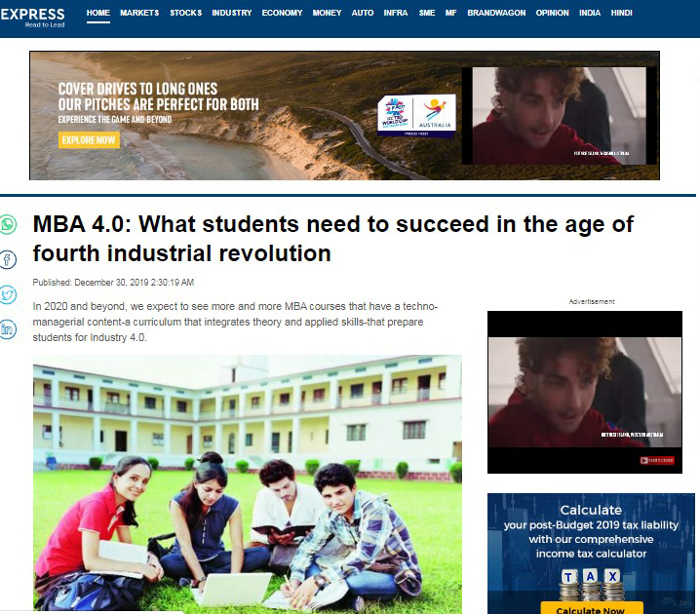Open the MONEY section
The height and width of the screenshot is (614, 700).
coord(327,13)
